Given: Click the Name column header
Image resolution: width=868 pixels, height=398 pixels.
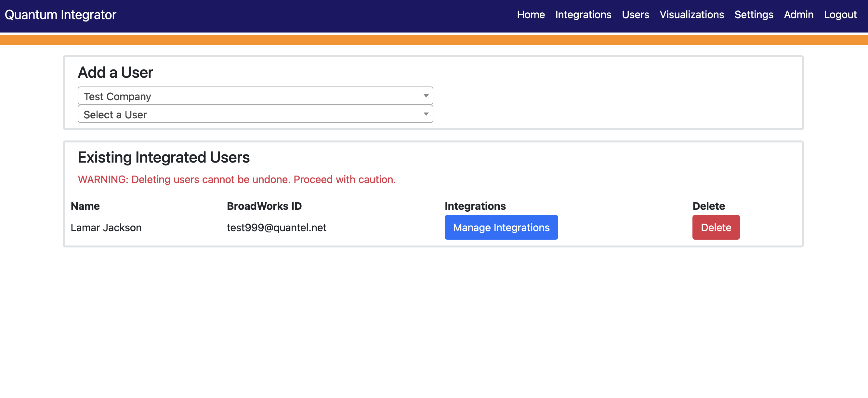Looking at the screenshot, I should click(x=85, y=206).
